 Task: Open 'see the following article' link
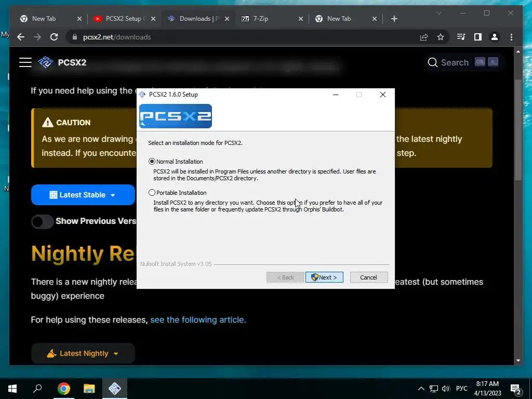[198, 320]
